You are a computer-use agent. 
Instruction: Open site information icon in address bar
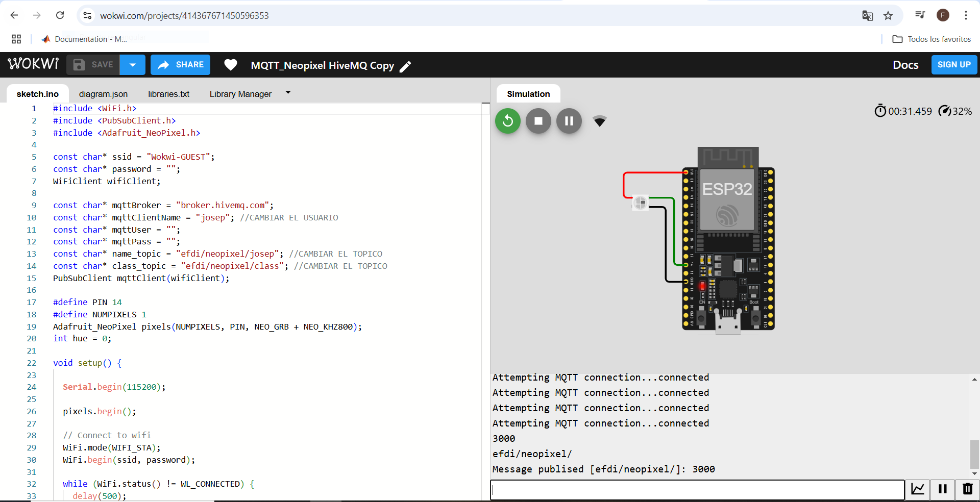click(88, 16)
